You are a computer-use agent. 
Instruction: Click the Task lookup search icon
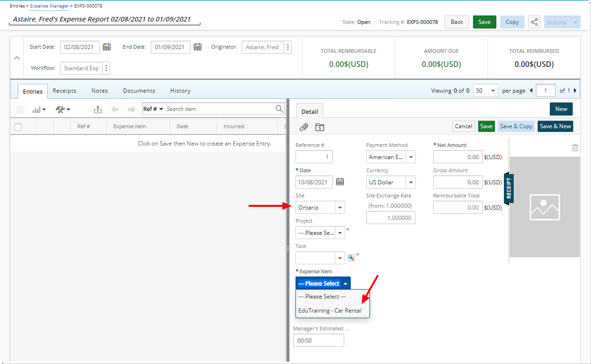[351, 257]
